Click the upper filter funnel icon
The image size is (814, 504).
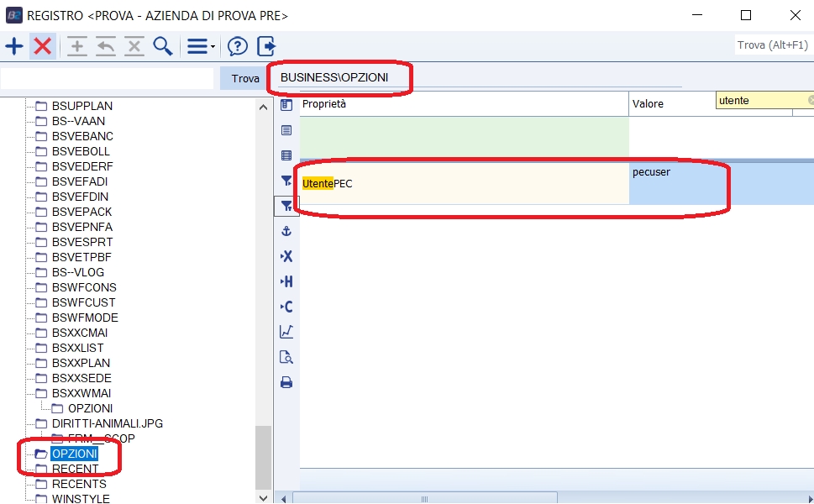pos(286,181)
